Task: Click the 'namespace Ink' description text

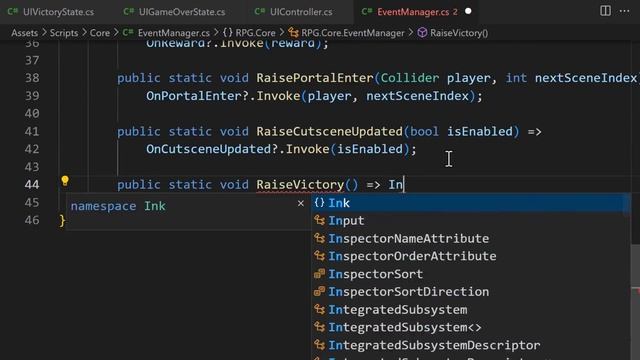Action: point(118,206)
